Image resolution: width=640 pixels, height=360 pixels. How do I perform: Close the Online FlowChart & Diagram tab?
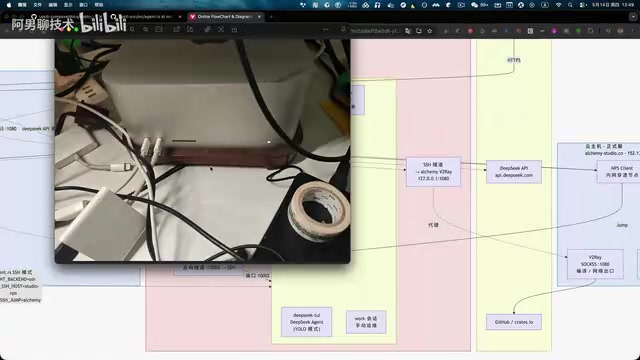(x=259, y=17)
